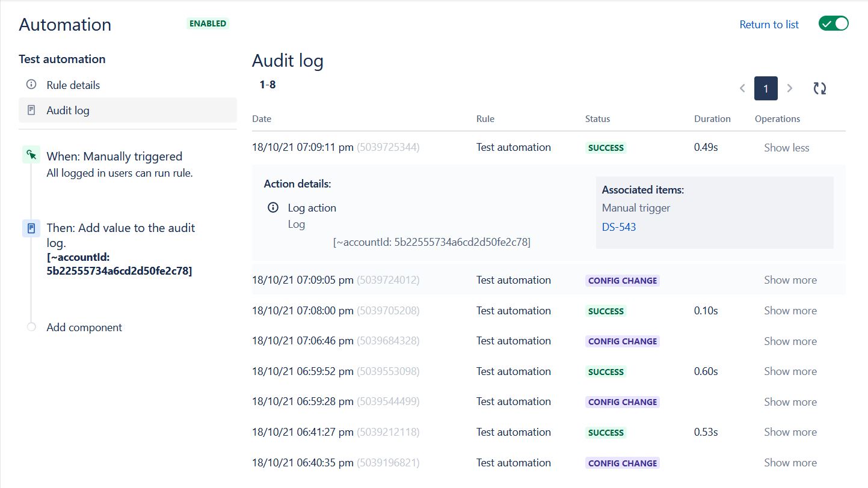Screen dimensions: 868x488
Task: Collapse the 07:09:11 pm entry with Show less
Action: point(786,148)
